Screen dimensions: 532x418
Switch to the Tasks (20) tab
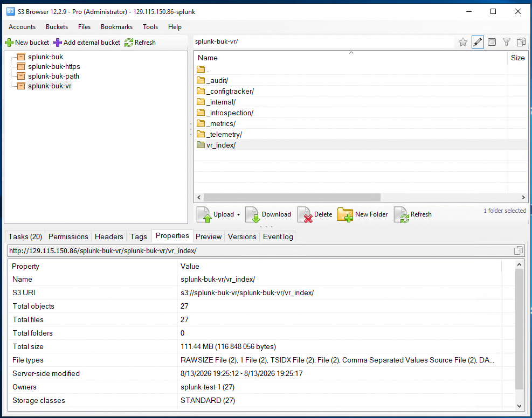point(25,236)
